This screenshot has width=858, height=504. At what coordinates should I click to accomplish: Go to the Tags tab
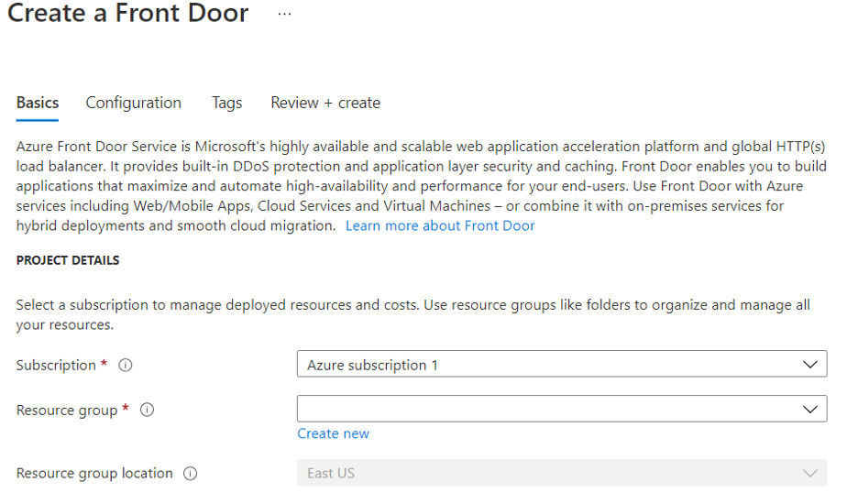click(x=227, y=103)
